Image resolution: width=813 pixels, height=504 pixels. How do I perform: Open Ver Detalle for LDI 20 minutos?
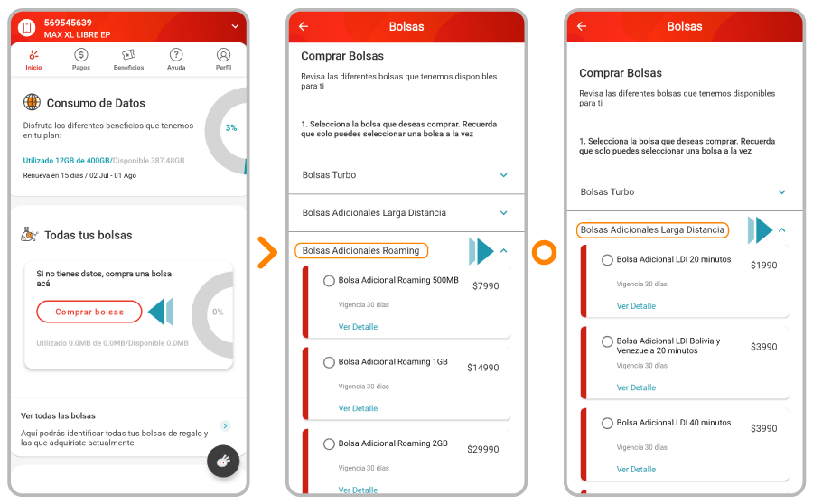pos(636,306)
